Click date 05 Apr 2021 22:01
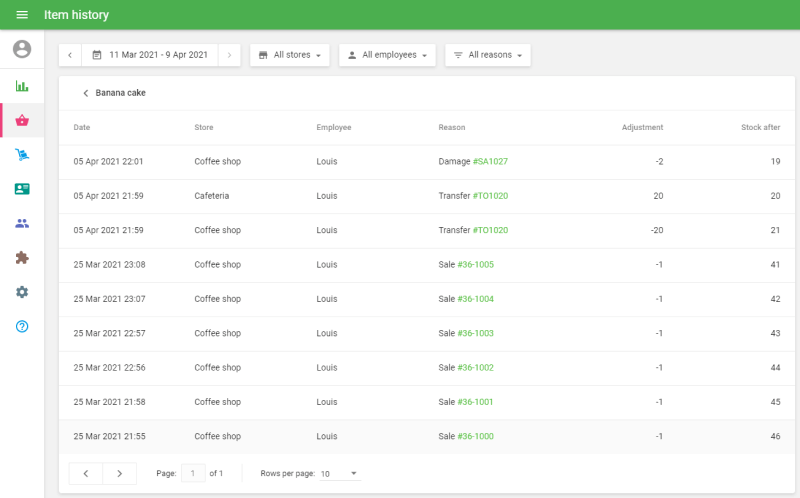Viewport: 800px width, 498px height. pos(108,161)
